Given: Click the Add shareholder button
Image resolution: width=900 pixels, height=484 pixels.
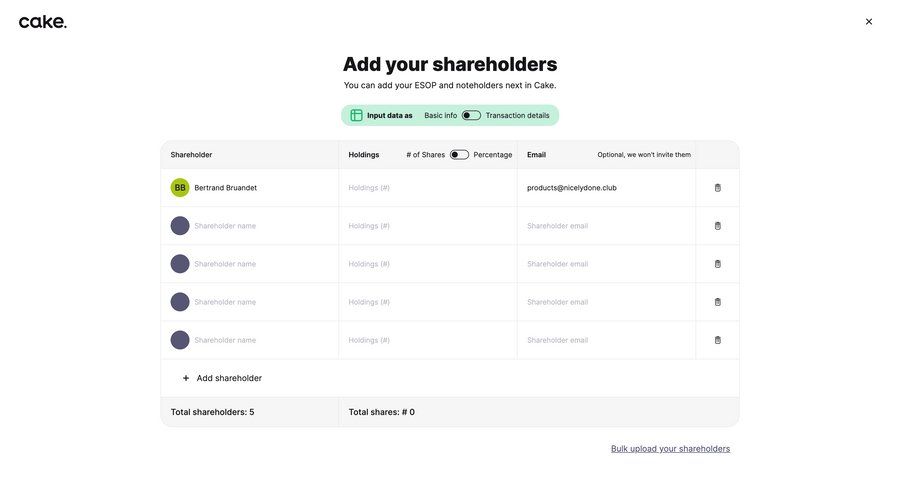Looking at the screenshot, I should pyautogui.click(x=229, y=378).
